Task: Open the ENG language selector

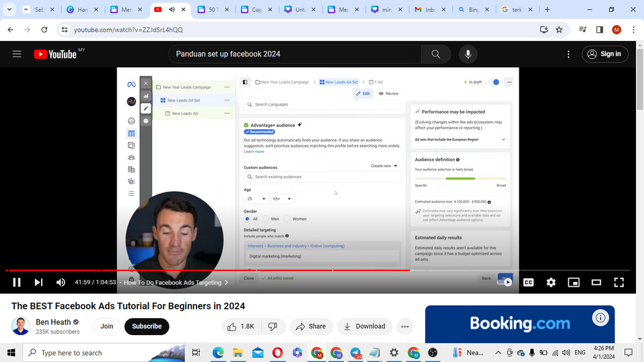Action: 580,353
